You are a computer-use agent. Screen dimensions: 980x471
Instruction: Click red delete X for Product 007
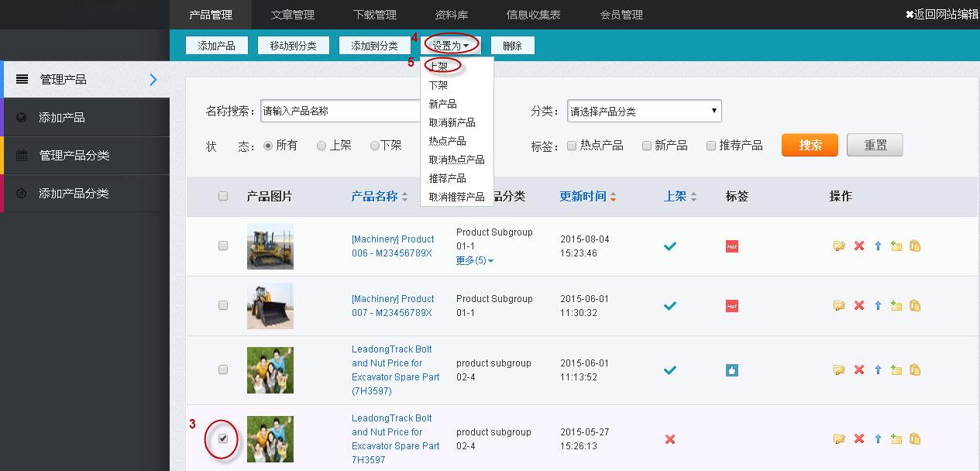pyautogui.click(x=858, y=306)
